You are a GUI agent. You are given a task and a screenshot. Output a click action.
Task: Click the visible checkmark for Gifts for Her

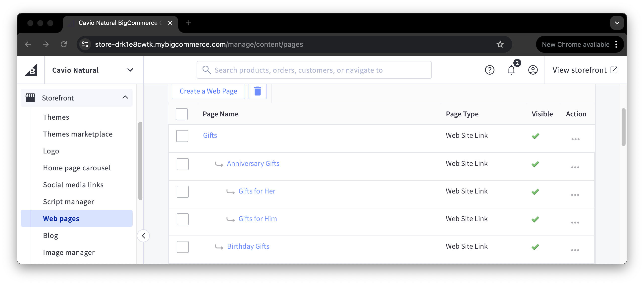(x=535, y=191)
